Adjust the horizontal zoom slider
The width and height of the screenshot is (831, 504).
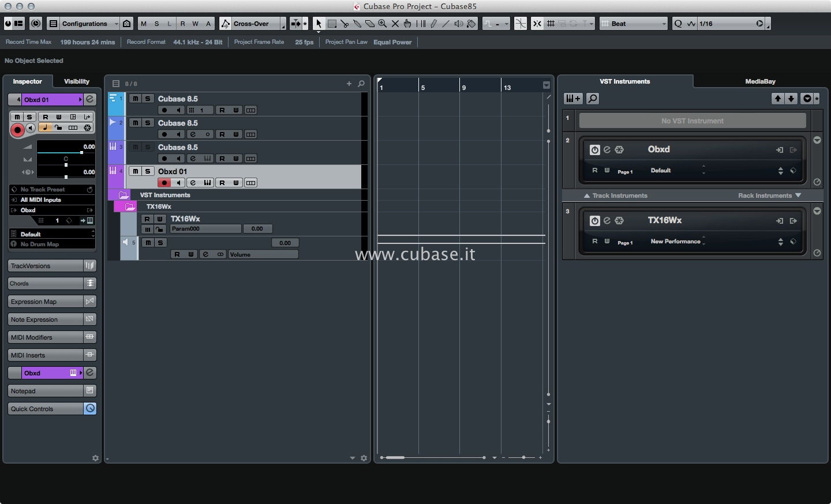click(523, 457)
